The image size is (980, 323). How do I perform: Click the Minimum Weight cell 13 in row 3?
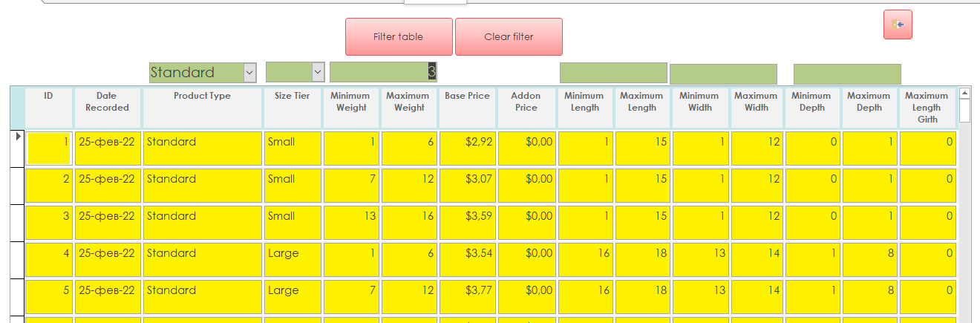click(x=352, y=223)
